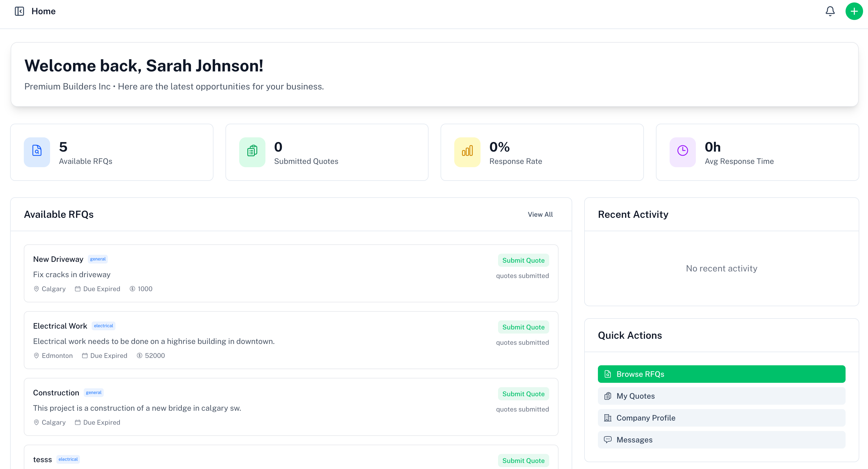The width and height of the screenshot is (868, 469).
Task: Click 'Due Expired' on Construction
Action: tap(102, 422)
